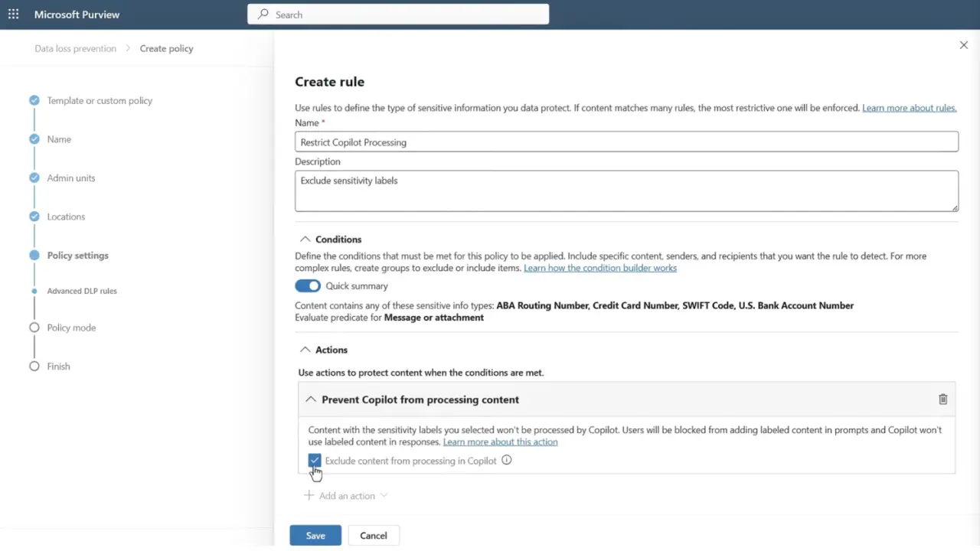Screen dimensions: 980x551
Task: Open the Microsoft 365 app launcher grid
Action: coord(13,14)
